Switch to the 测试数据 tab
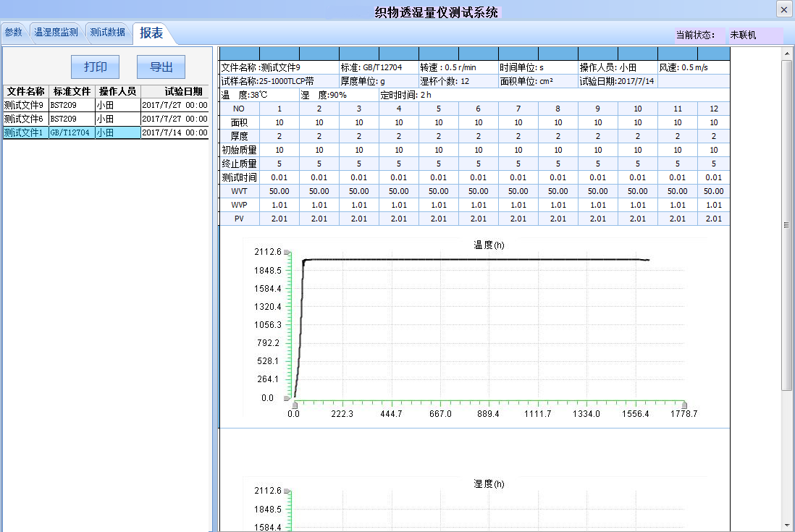The width and height of the screenshot is (795, 532). pos(107,31)
